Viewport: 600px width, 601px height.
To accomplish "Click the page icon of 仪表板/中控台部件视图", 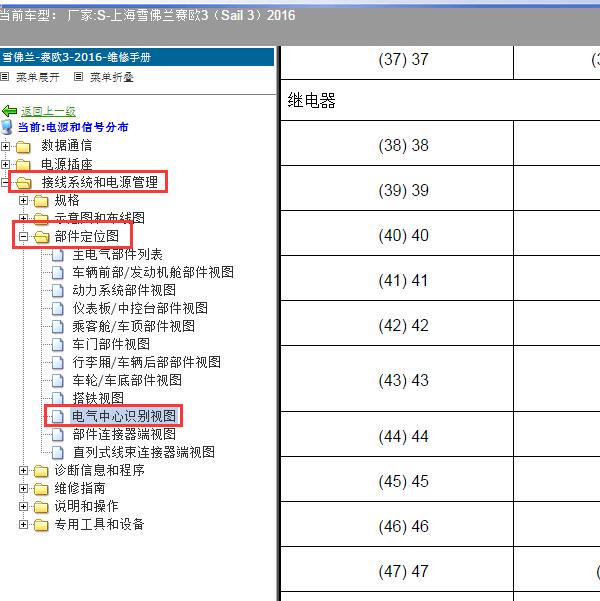I will tap(58, 309).
